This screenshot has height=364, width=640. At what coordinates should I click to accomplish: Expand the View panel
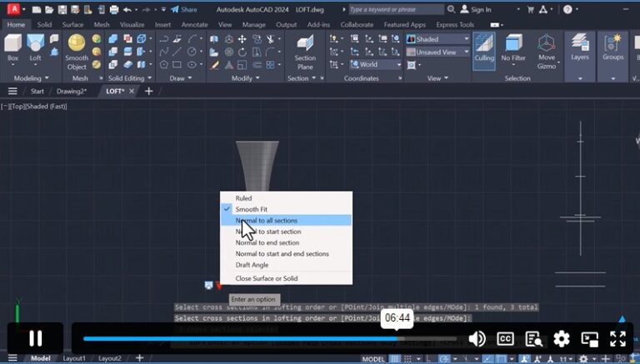point(437,78)
